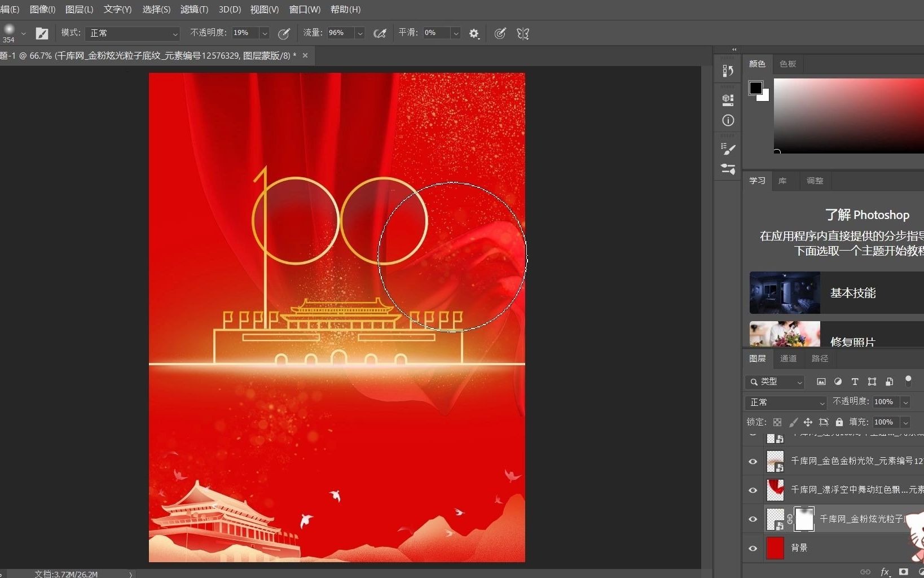Open the 图层(L) menu
924x578 pixels.
[79, 10]
